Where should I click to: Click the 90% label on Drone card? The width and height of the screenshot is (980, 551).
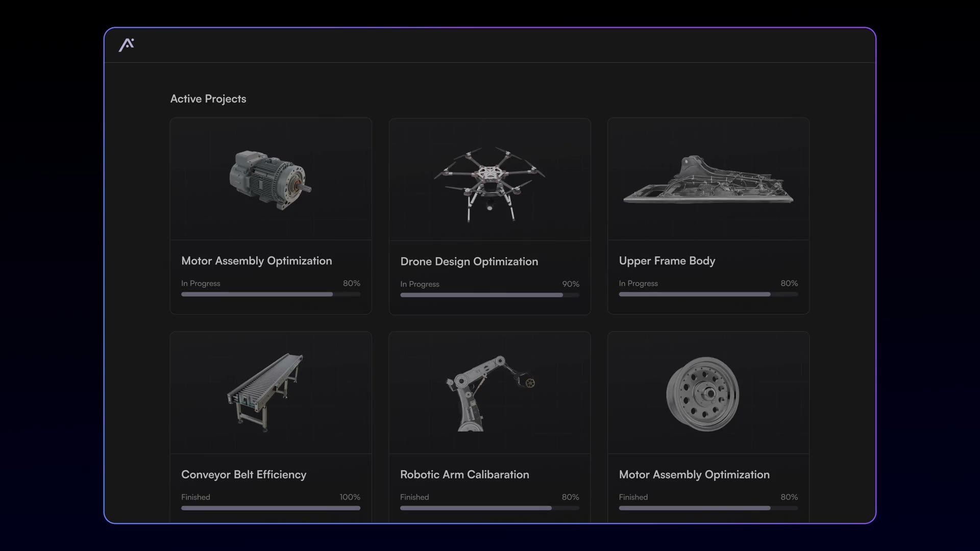[x=571, y=284]
